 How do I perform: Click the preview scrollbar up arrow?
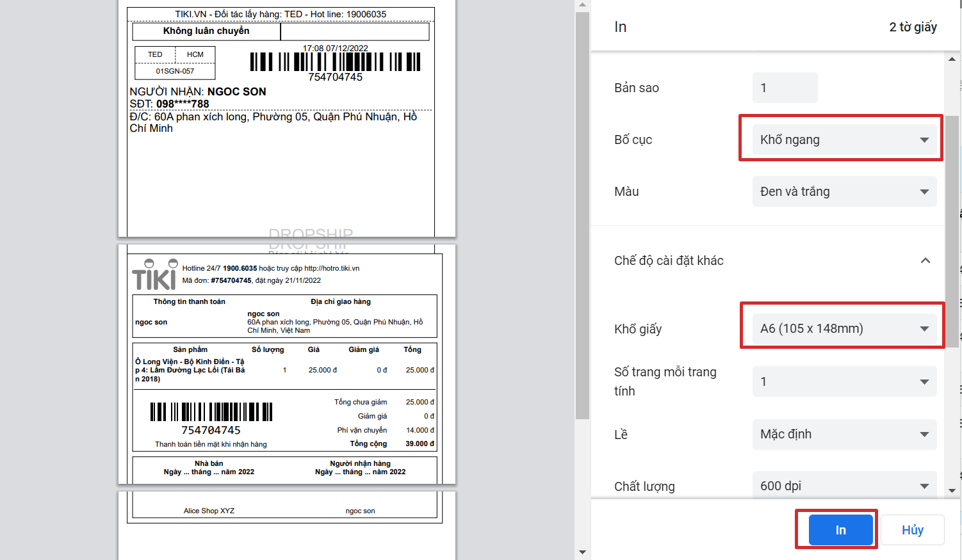coord(582,5)
